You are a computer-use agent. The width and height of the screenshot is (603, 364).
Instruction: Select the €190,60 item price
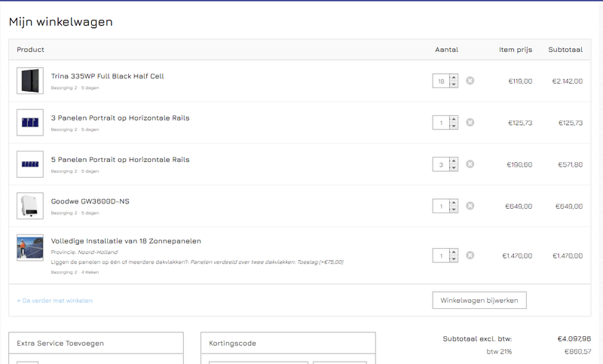tap(519, 164)
